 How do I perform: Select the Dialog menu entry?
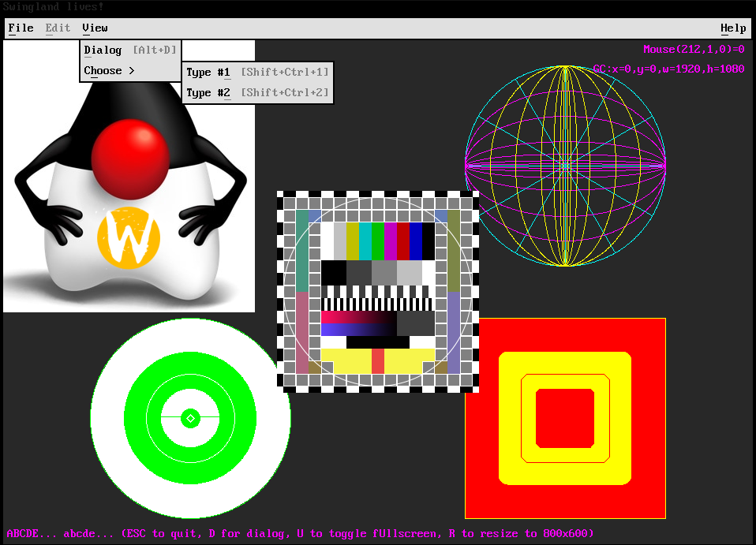pos(130,50)
